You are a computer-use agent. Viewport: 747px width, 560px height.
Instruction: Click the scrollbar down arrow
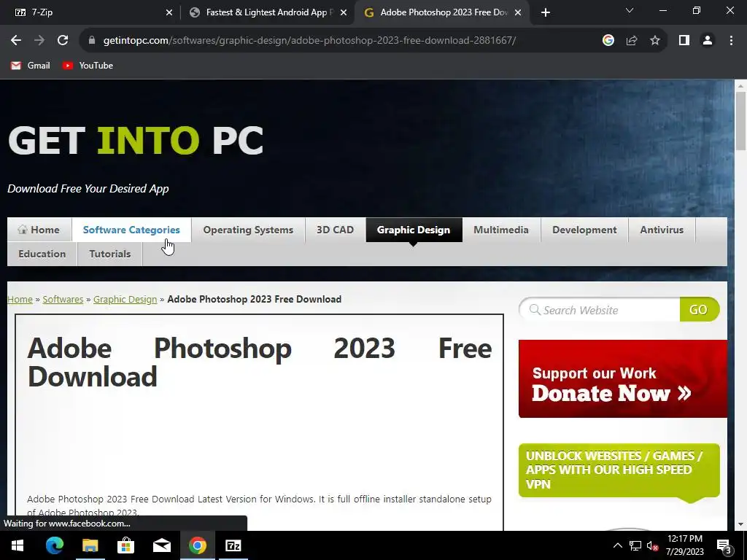[740, 524]
